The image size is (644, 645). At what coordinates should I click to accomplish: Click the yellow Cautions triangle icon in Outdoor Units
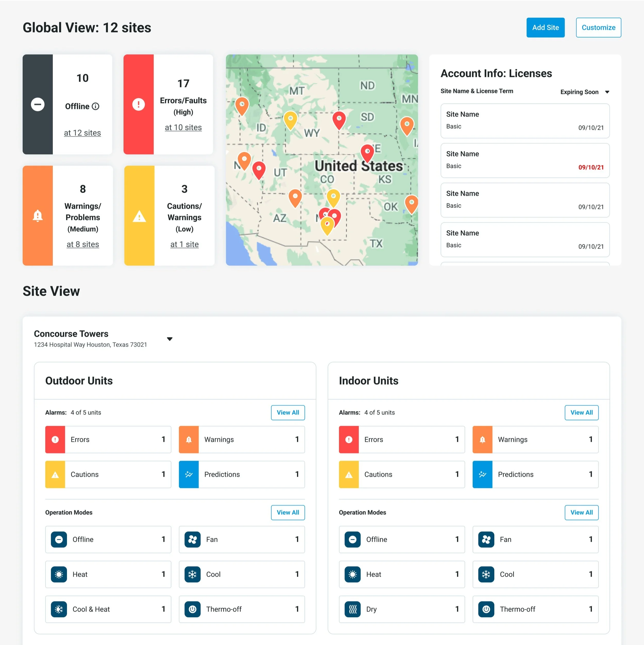[55, 474]
